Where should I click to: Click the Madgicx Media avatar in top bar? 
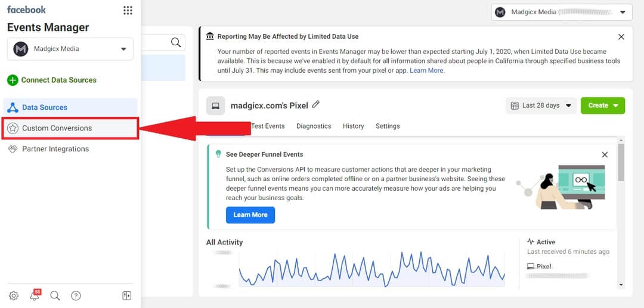pyautogui.click(x=500, y=13)
